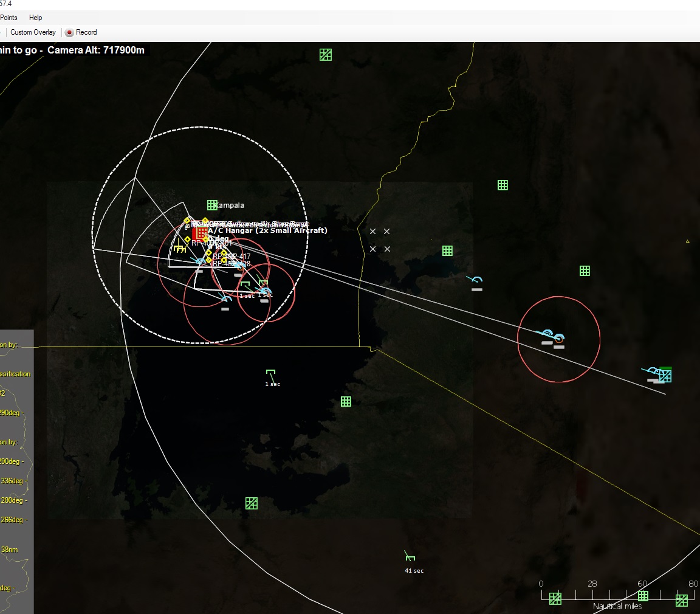Select the green Kampala facility icon
Image resolution: width=700 pixels, height=614 pixels.
click(212, 205)
